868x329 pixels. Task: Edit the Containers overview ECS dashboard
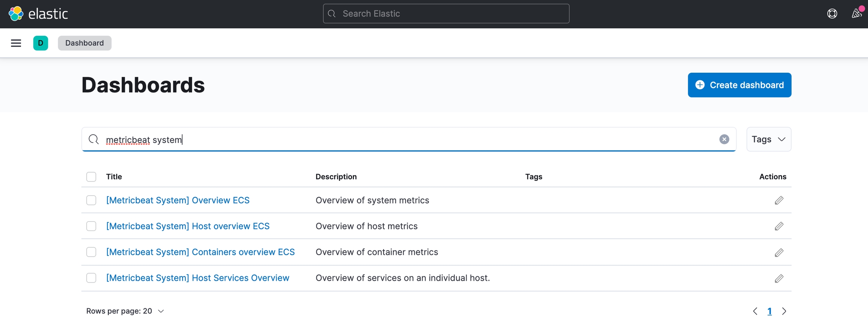pyautogui.click(x=779, y=252)
